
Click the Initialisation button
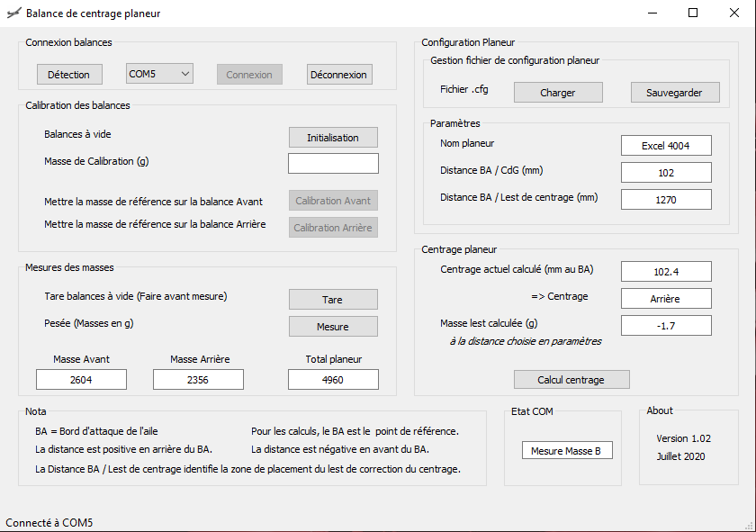(333, 138)
